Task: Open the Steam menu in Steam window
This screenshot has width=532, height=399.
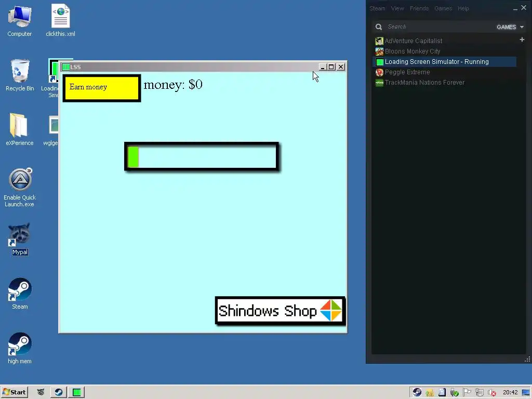Action: (377, 8)
